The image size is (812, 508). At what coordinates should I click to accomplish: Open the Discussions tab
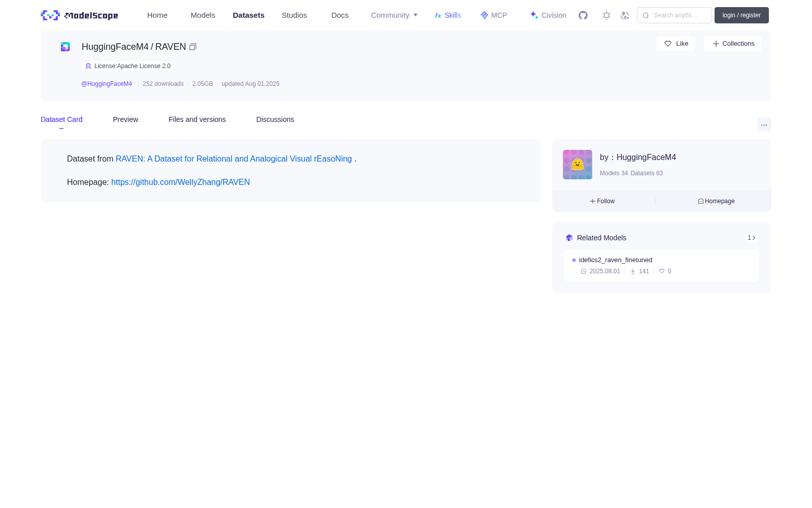(x=275, y=119)
